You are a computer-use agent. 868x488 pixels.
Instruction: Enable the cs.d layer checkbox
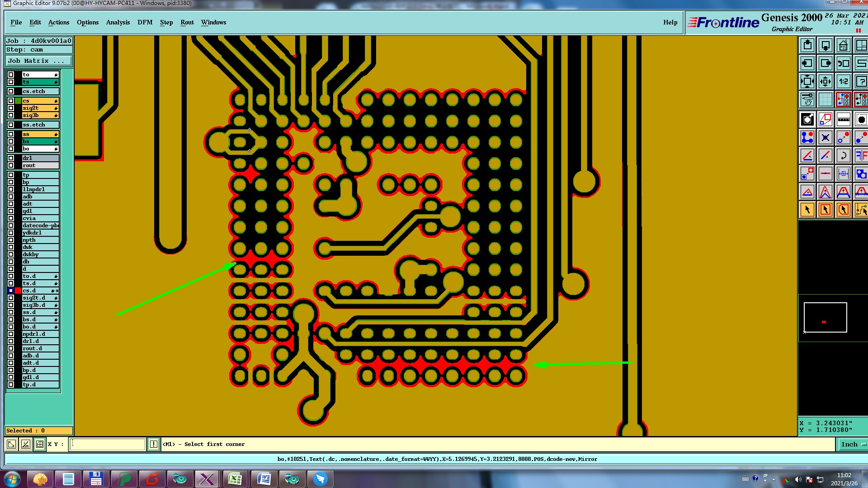tap(11, 291)
